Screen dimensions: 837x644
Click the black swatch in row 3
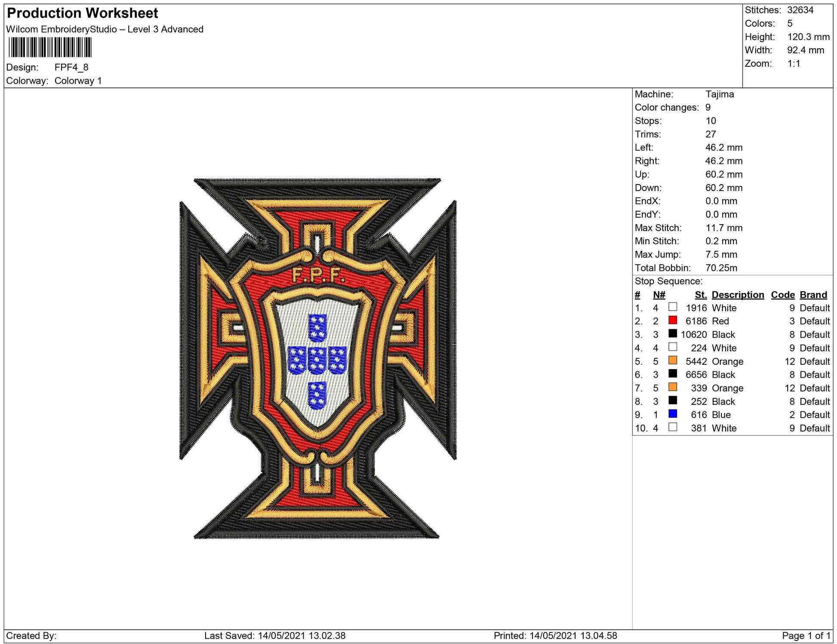[673, 333]
